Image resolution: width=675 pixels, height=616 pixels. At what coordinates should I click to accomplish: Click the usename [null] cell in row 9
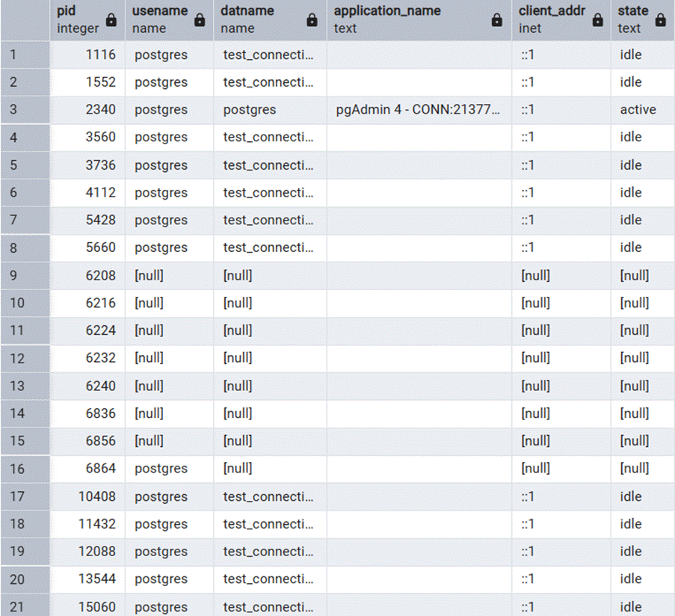pos(169,275)
